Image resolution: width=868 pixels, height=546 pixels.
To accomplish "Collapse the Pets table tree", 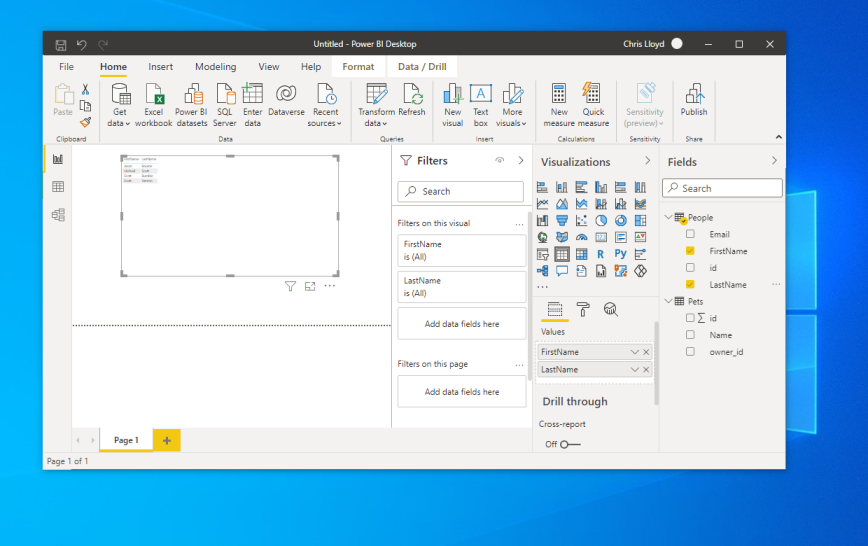I will coord(669,301).
